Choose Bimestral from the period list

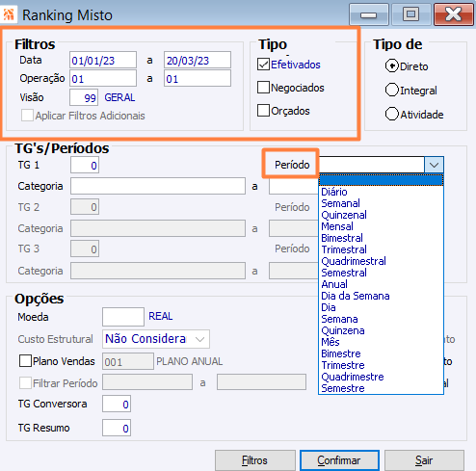[381, 238]
